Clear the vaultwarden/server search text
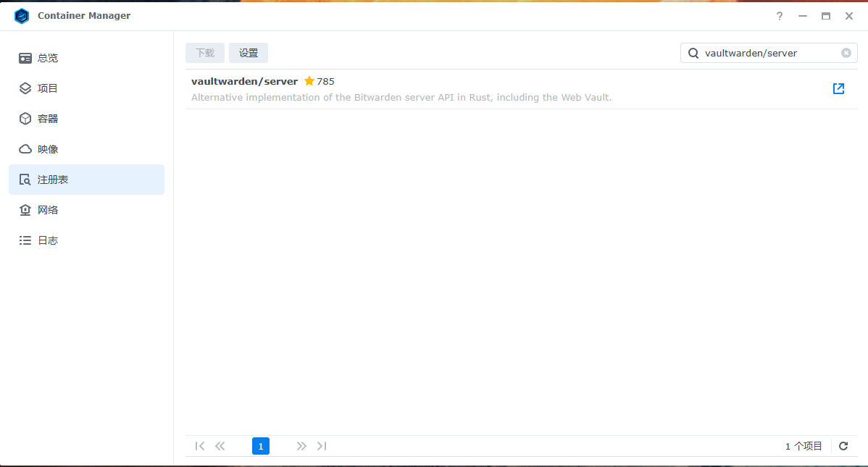The image size is (868, 467). [846, 53]
